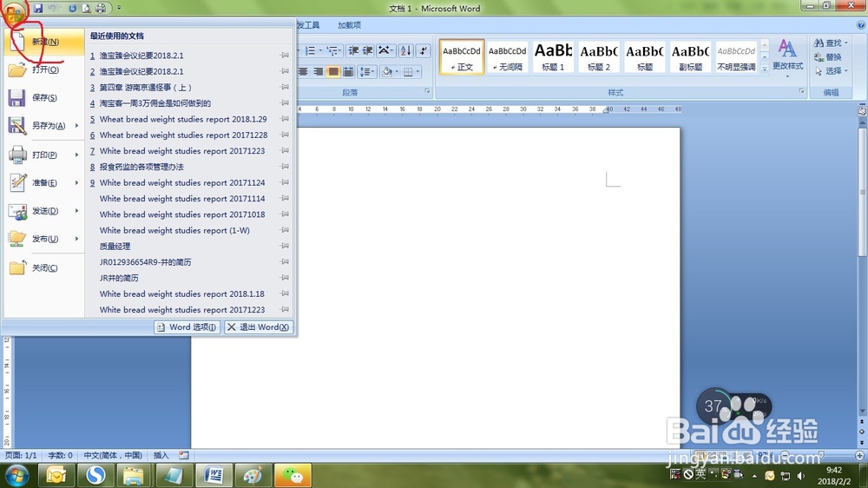Expand the styles gallery More arrow
The height and width of the screenshot is (488, 868).
pos(765,69)
